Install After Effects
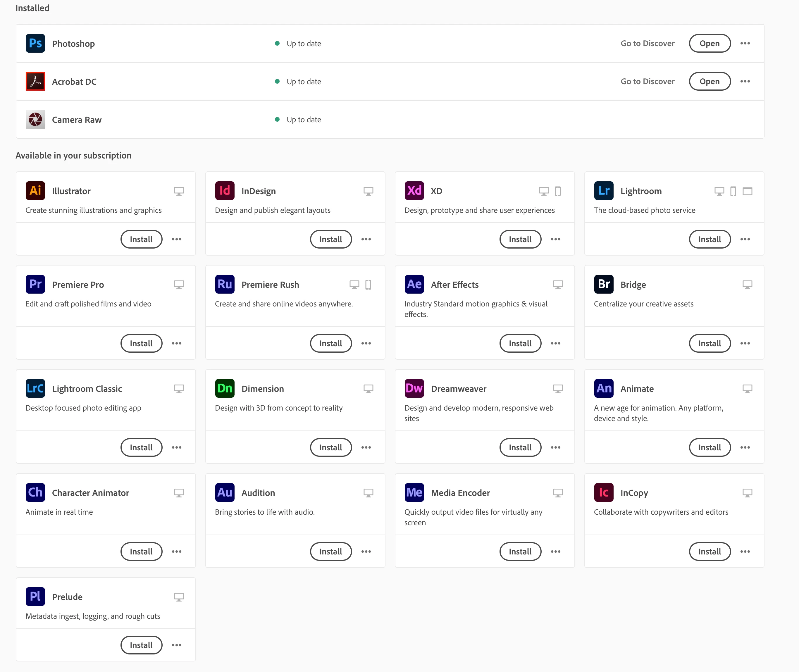Image resolution: width=799 pixels, height=672 pixels. [520, 343]
